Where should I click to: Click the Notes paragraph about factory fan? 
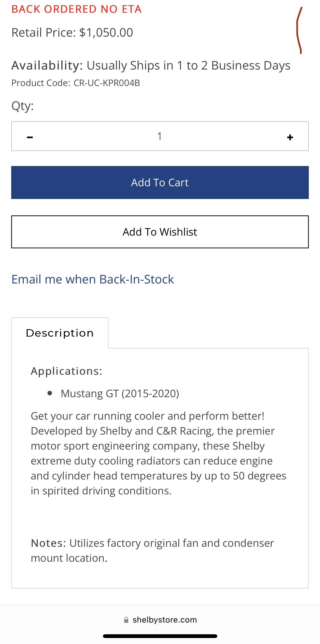pyautogui.click(x=152, y=551)
